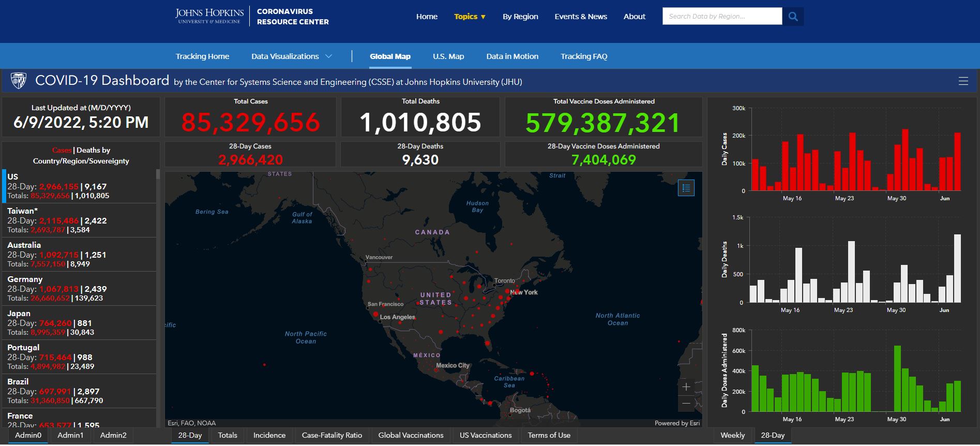Switch charts to 28-Day view

pyautogui.click(x=773, y=435)
